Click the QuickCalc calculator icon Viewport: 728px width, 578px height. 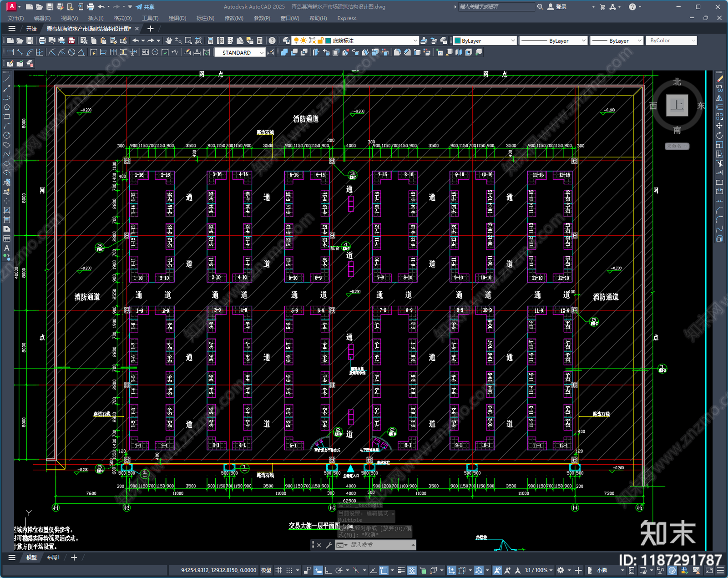(x=260, y=41)
